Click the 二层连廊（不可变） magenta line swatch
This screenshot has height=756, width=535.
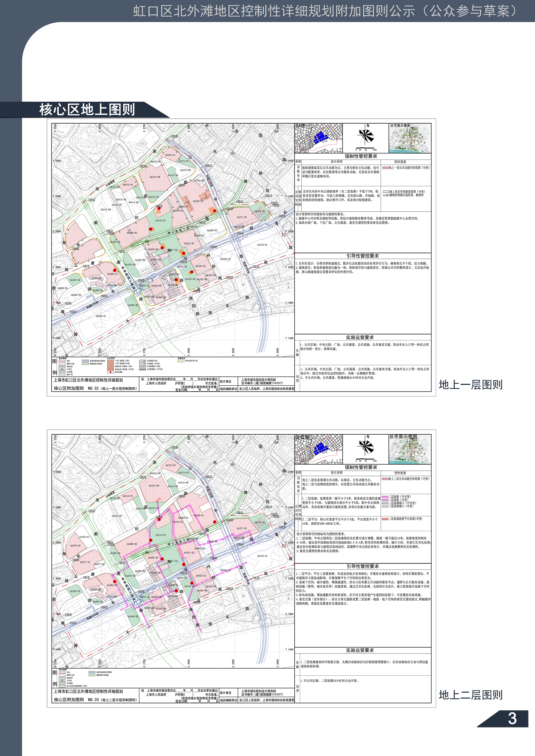(x=385, y=497)
